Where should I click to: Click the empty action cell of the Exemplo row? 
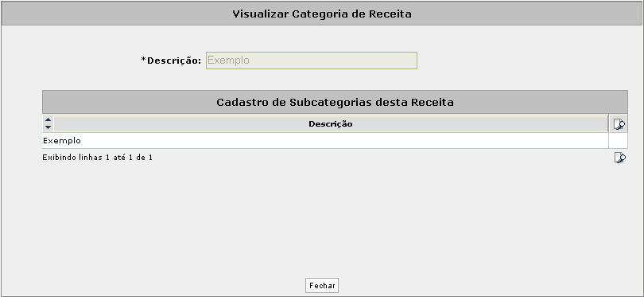point(618,141)
